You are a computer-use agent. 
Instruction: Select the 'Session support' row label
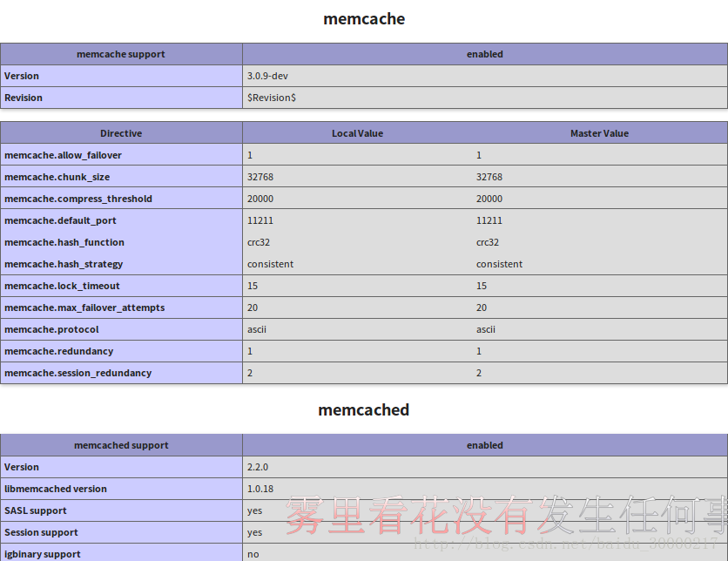point(41,532)
